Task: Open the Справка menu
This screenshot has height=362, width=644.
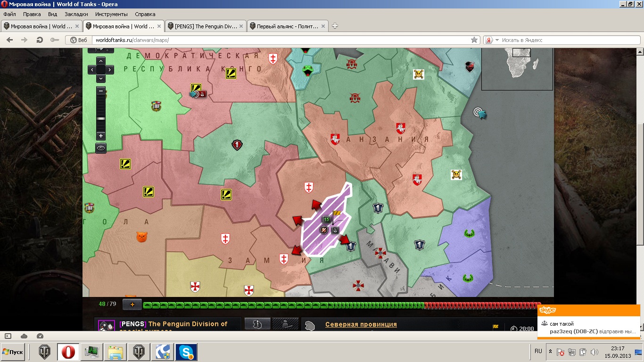Action: 145,14
